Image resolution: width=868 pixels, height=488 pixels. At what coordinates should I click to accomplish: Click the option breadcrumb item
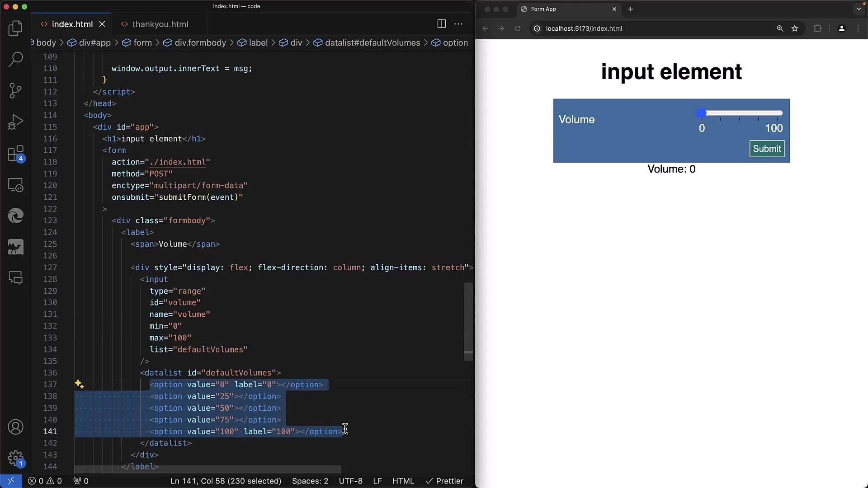(x=450, y=42)
